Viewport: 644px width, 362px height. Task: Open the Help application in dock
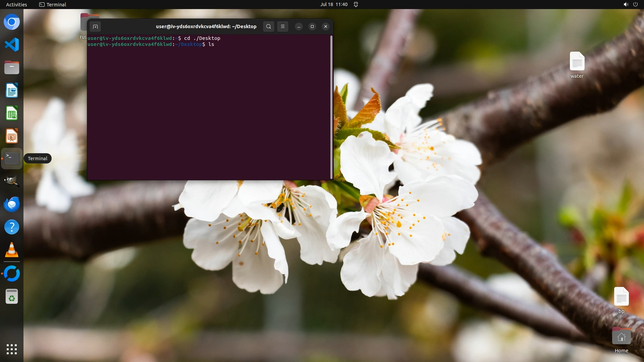click(12, 227)
